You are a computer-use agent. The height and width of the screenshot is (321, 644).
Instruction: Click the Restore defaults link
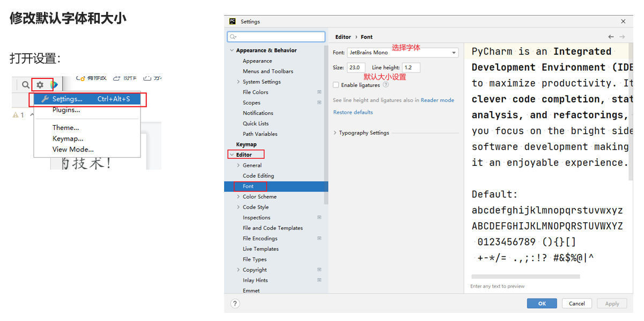point(353,112)
